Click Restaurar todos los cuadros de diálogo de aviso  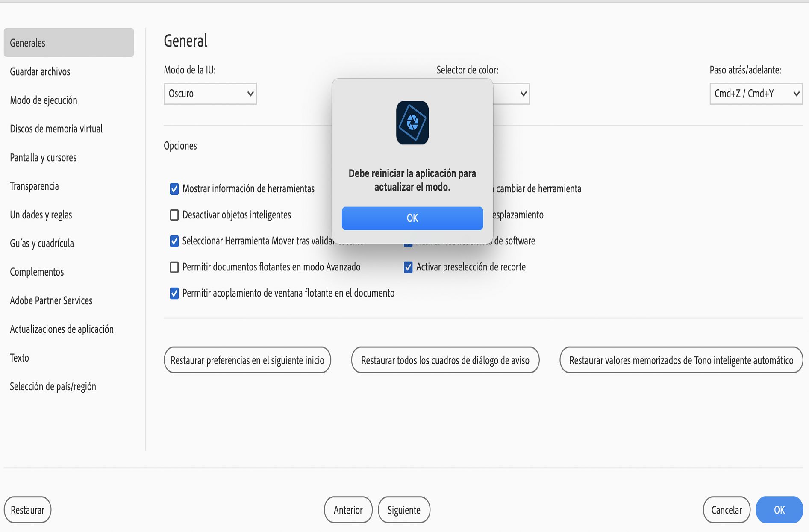pyautogui.click(x=445, y=360)
